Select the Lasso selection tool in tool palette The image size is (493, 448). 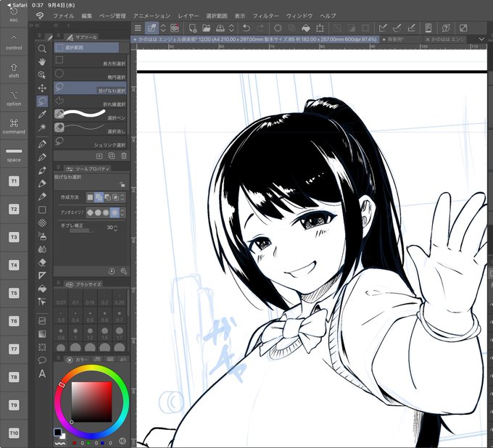[42, 101]
